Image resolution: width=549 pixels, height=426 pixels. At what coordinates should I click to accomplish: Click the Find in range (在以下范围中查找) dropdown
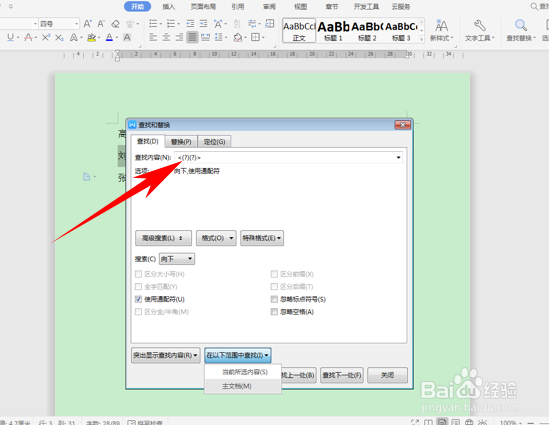238,355
